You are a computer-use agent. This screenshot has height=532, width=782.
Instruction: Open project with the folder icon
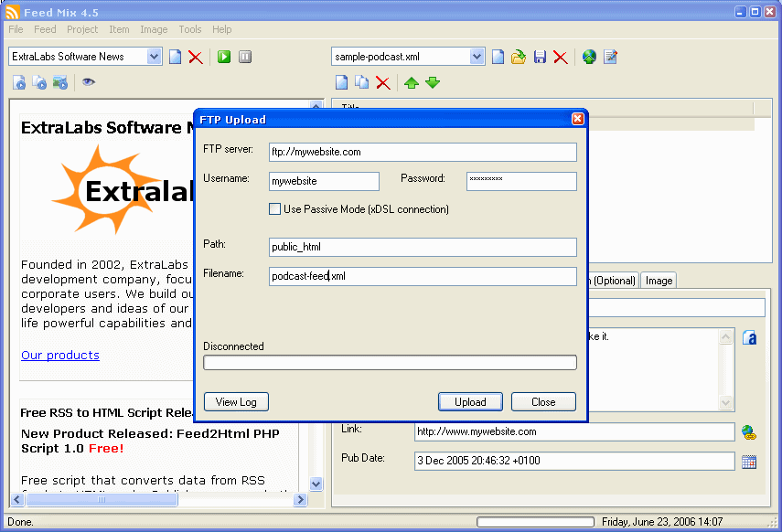[519, 57]
